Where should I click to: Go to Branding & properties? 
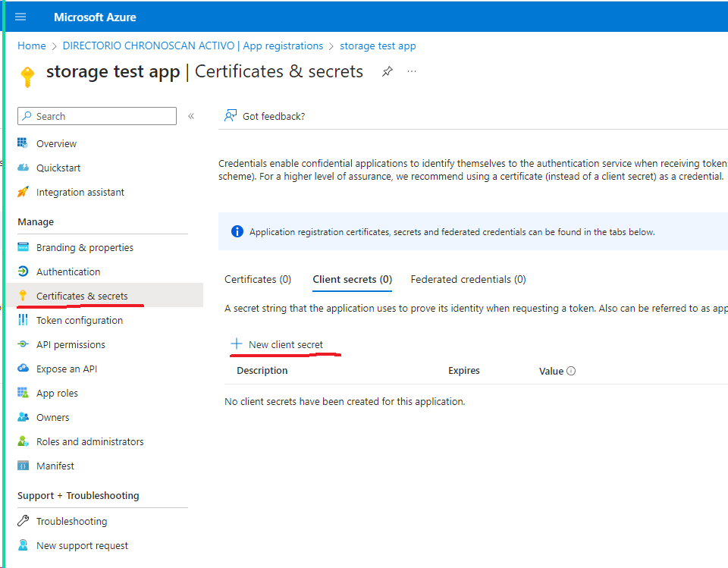pos(84,247)
